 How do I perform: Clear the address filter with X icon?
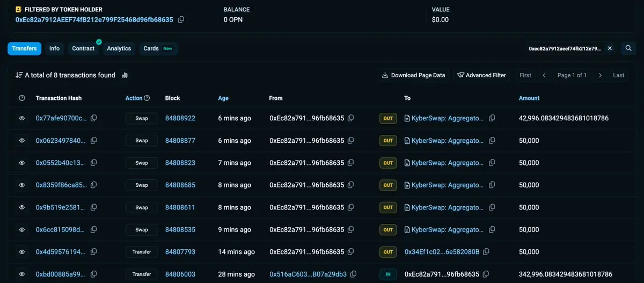click(x=610, y=48)
